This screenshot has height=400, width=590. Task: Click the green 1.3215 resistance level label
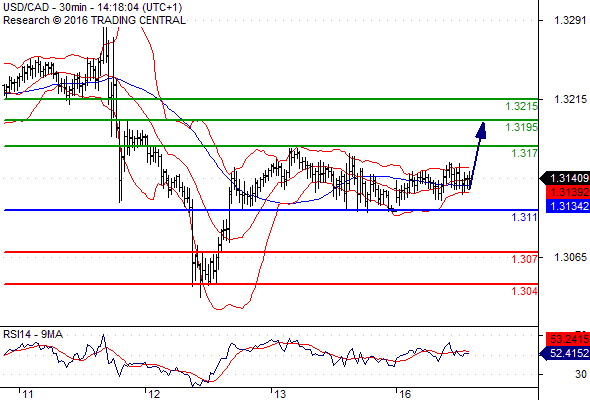tap(521, 106)
